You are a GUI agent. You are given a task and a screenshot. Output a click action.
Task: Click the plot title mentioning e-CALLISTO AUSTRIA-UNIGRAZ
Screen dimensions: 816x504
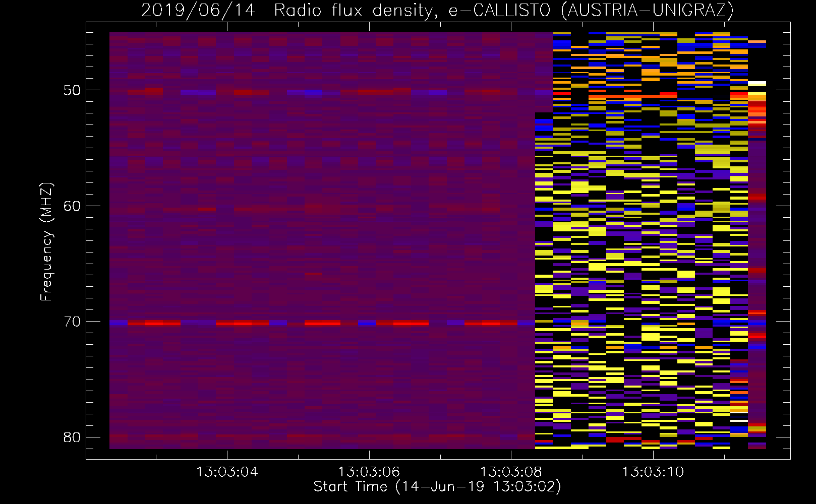437,10
